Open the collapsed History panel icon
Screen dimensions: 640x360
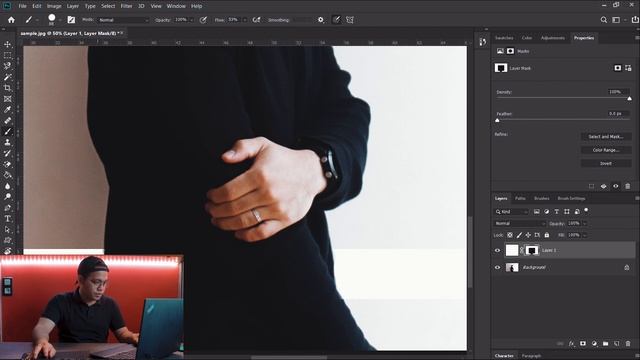pyautogui.click(x=483, y=42)
